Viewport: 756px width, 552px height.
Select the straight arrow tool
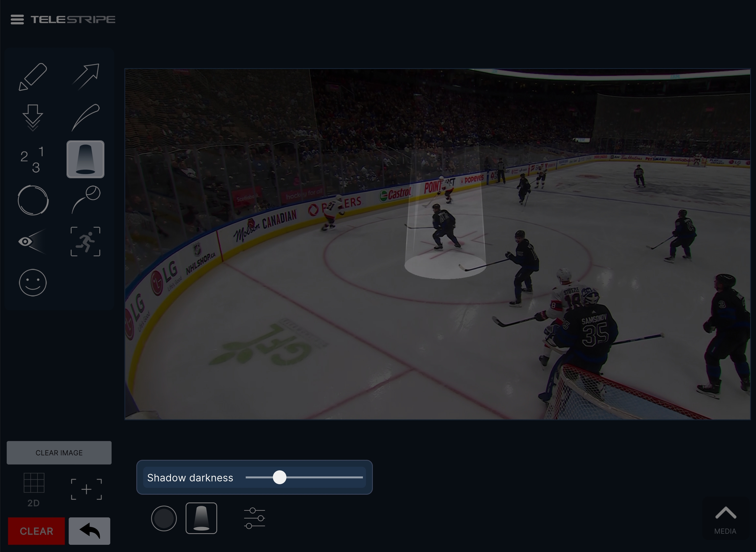click(86, 76)
